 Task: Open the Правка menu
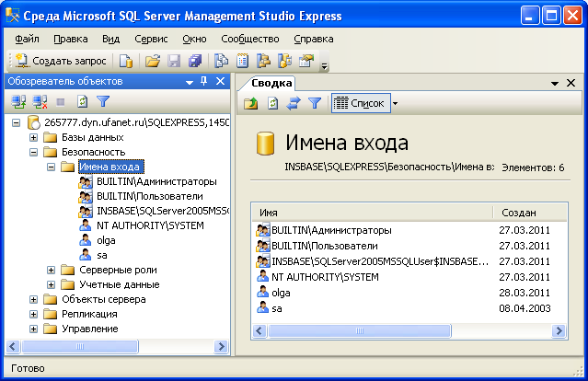click(71, 39)
